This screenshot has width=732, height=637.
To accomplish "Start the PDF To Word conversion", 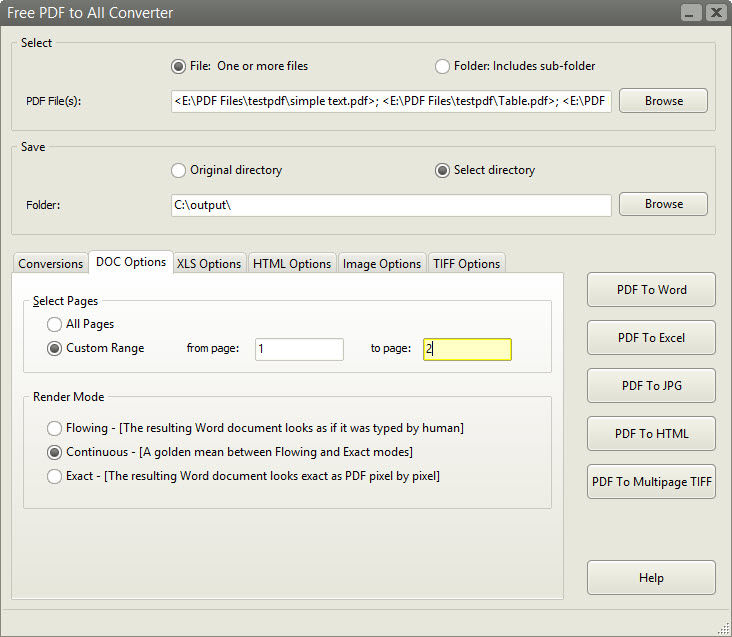I will tap(651, 290).
